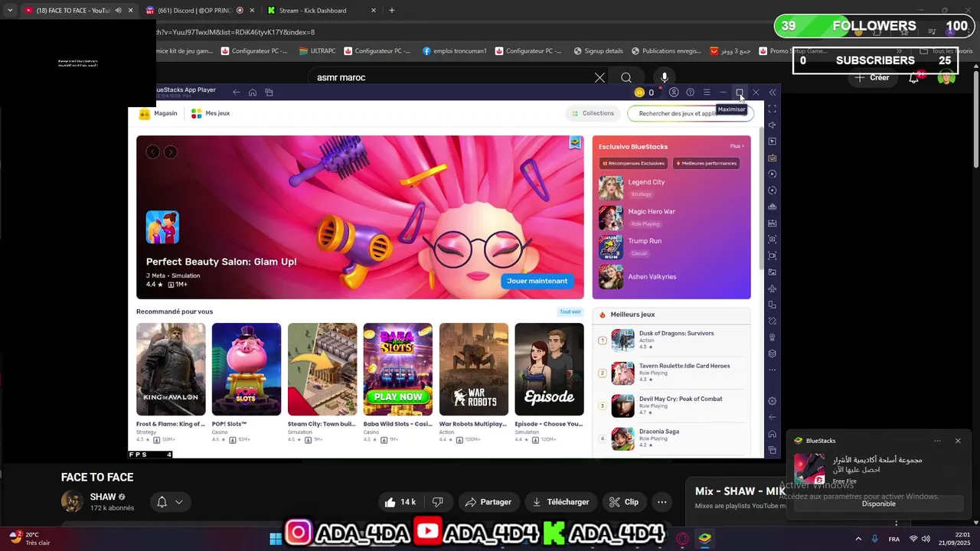
Task: Open BlueStacks home screen icon
Action: 253,93
